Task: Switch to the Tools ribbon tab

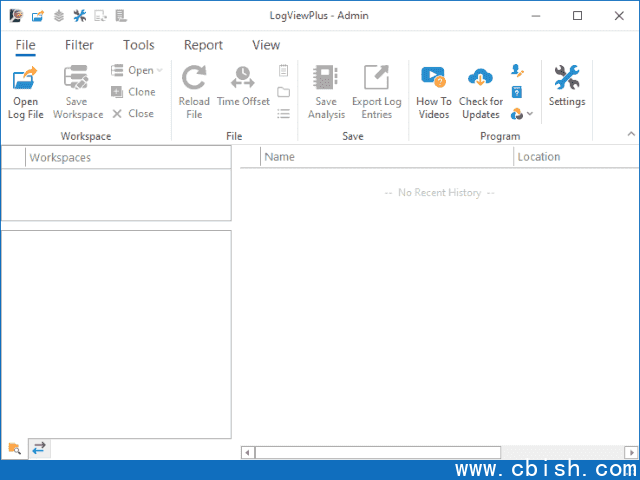Action: [x=139, y=45]
